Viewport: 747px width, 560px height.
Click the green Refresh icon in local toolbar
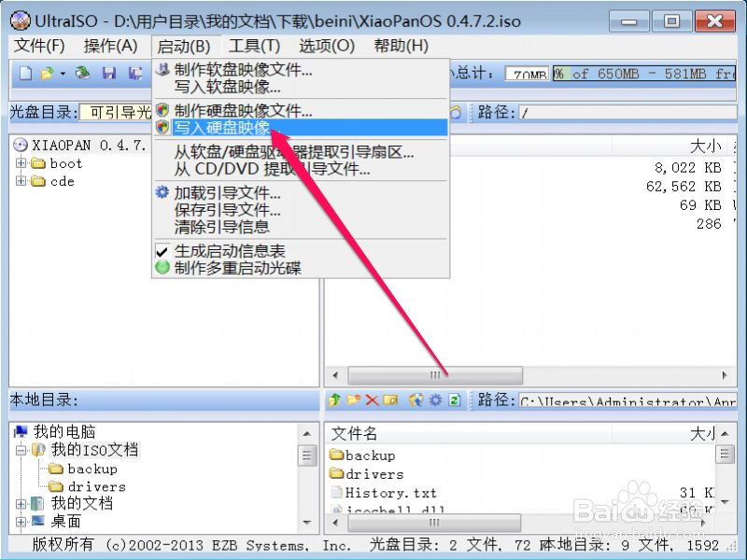(455, 400)
